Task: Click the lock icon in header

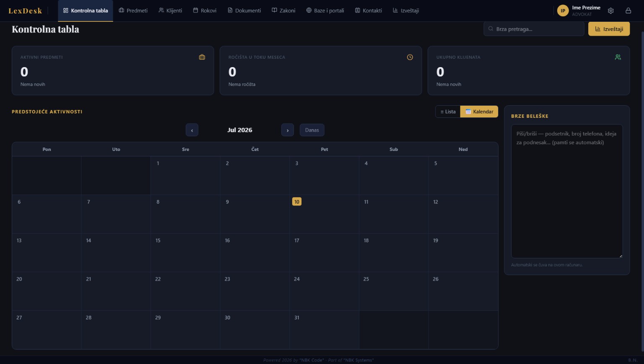Action: pos(628,10)
